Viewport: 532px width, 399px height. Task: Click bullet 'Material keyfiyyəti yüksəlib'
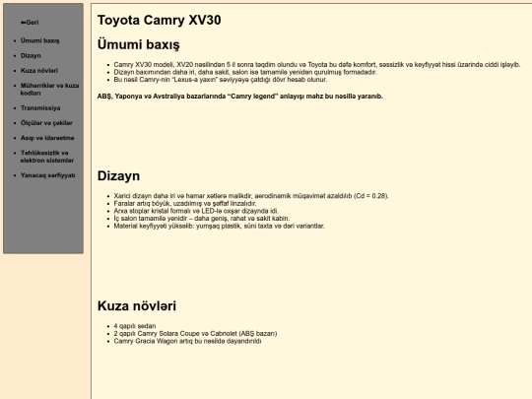(219, 226)
